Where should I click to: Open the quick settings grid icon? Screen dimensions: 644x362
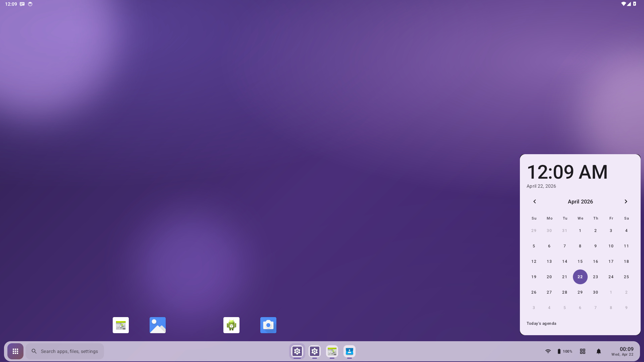pyautogui.click(x=583, y=351)
